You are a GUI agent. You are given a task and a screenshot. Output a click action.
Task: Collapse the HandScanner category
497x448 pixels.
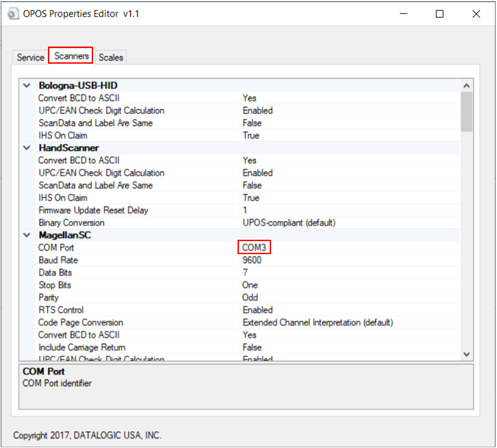[x=27, y=148]
